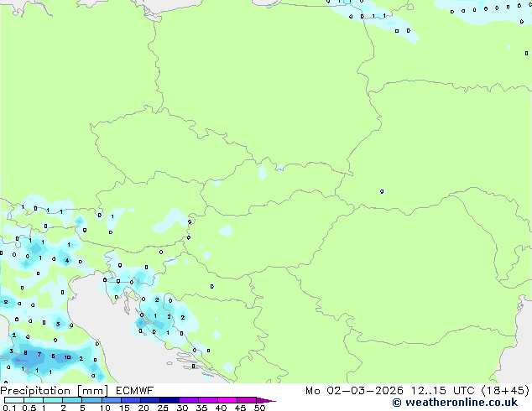The width and height of the screenshot is (532, 411).
Task: Click the 5–10 mm legend color box
Action: coord(91,400)
